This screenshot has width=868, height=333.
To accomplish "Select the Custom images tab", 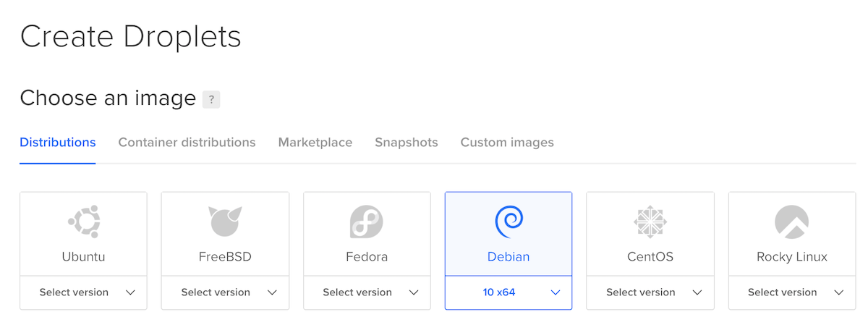I will [507, 143].
